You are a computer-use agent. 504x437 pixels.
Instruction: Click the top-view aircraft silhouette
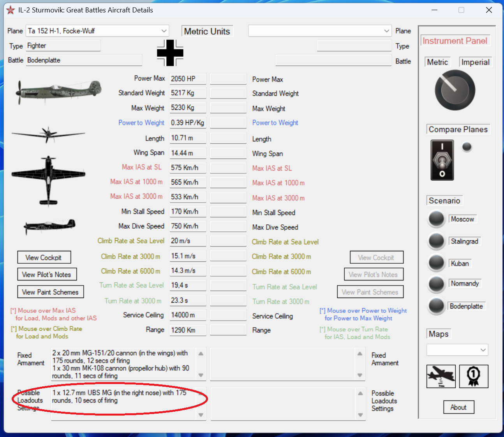click(x=48, y=180)
